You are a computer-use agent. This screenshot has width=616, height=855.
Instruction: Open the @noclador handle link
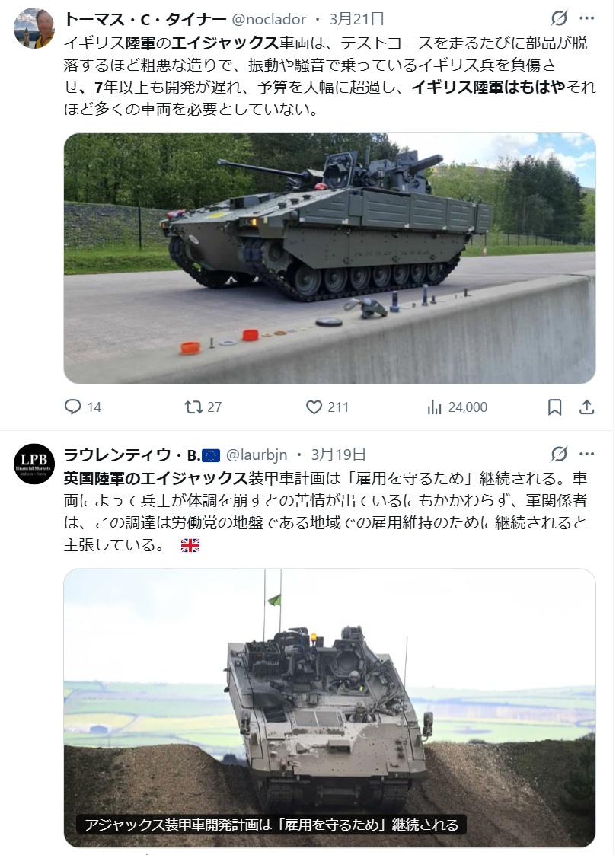(269, 19)
